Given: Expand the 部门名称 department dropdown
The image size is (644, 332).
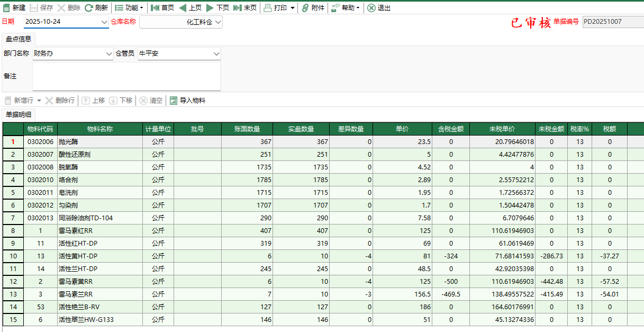Looking at the screenshot, I should tap(108, 54).
